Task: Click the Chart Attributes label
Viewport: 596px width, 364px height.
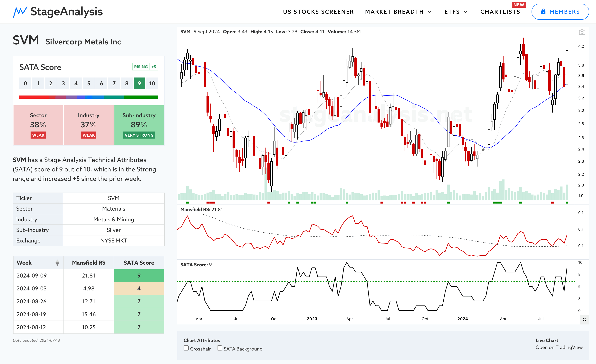Action: (202, 340)
